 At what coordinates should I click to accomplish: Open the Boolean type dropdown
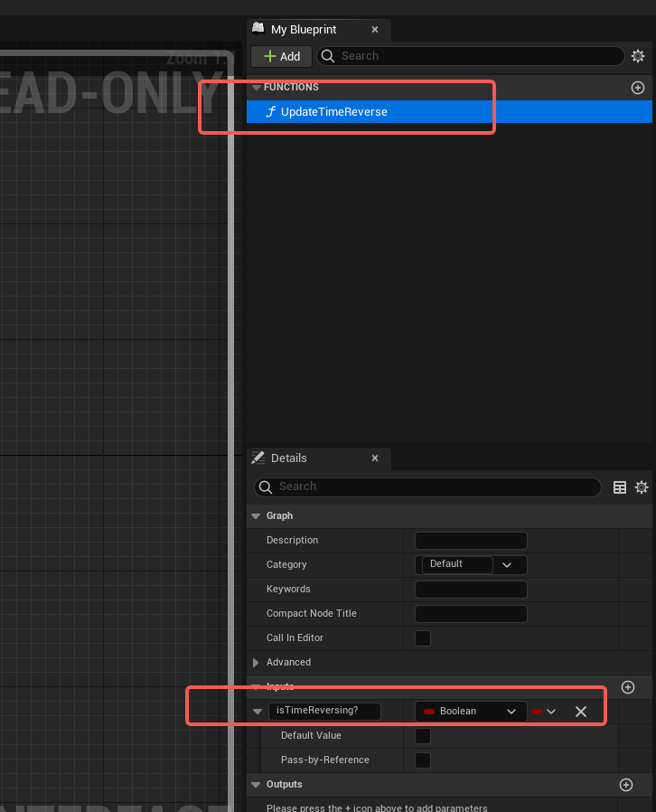coord(471,712)
